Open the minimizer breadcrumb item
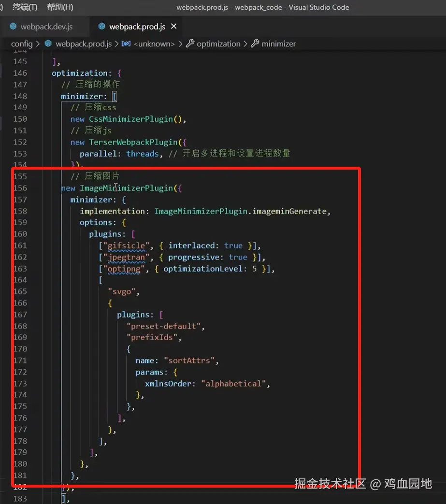 (x=278, y=43)
